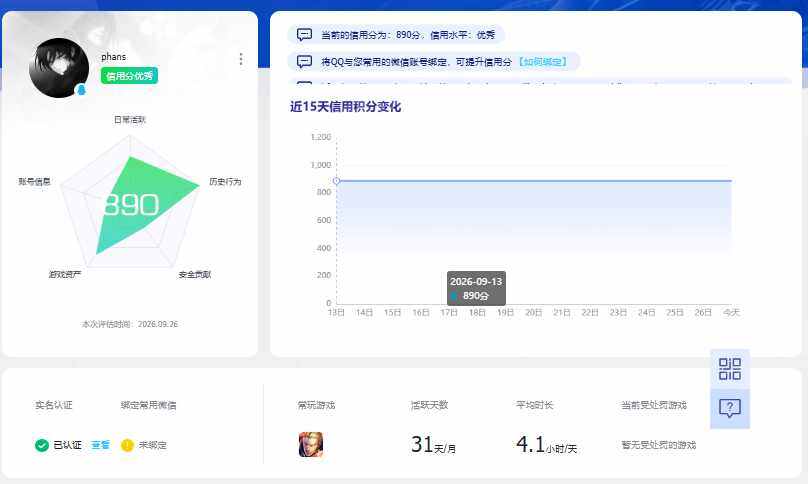808x484 pixels.
Task: Click the 平均时长 label
Action: (x=534, y=405)
